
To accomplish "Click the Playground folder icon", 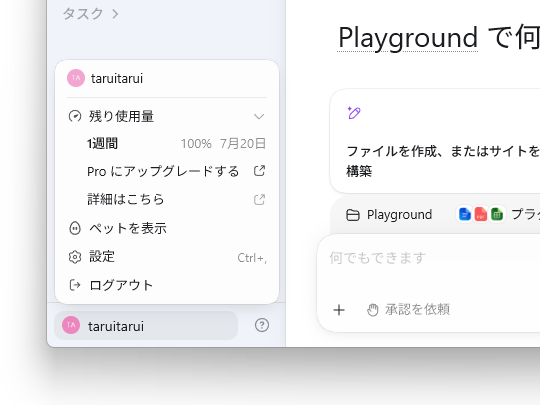I will click(353, 215).
